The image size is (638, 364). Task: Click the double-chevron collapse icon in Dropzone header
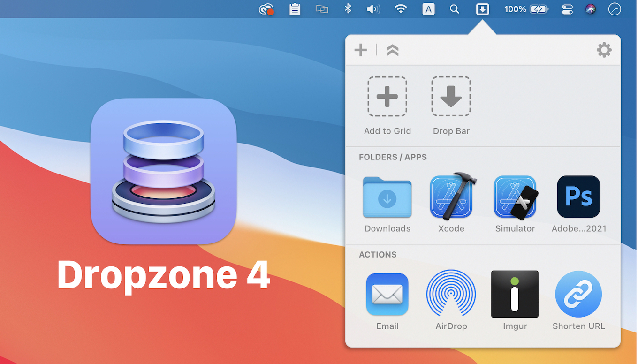tap(392, 50)
